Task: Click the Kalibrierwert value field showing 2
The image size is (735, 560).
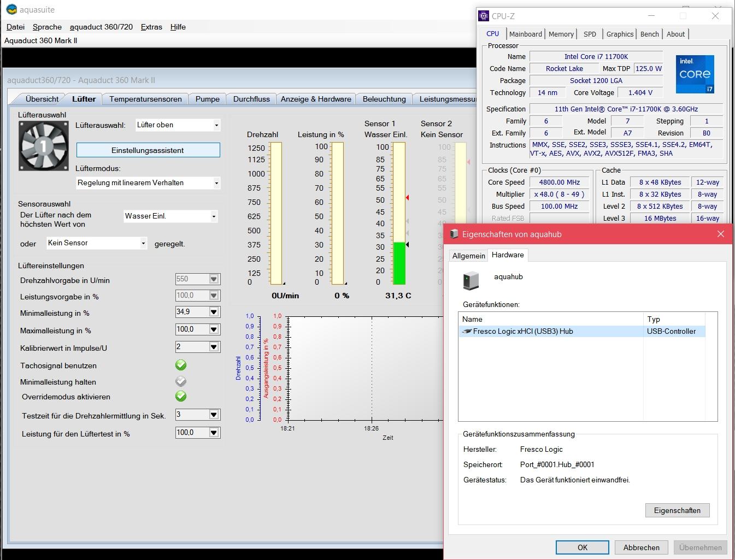Action: coord(192,347)
